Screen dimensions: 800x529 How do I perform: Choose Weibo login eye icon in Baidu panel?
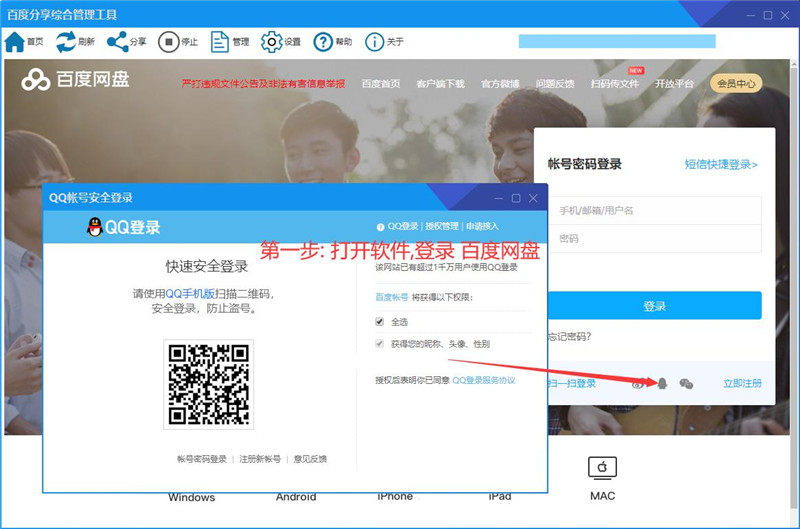coord(638,384)
